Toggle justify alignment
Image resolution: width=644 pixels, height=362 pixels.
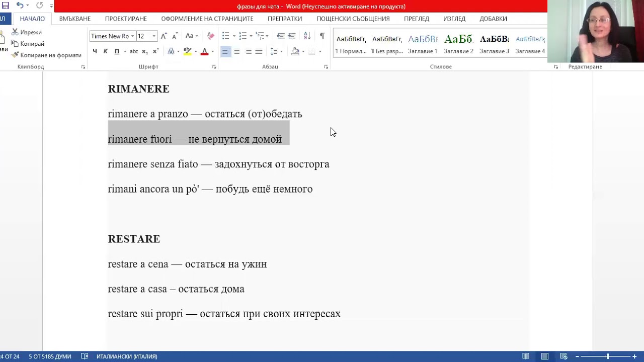point(259,51)
